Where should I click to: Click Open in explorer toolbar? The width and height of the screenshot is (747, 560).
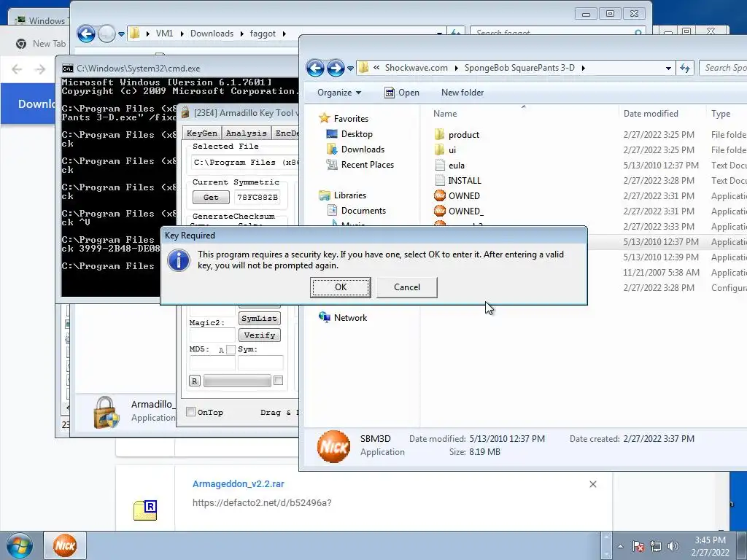click(402, 93)
